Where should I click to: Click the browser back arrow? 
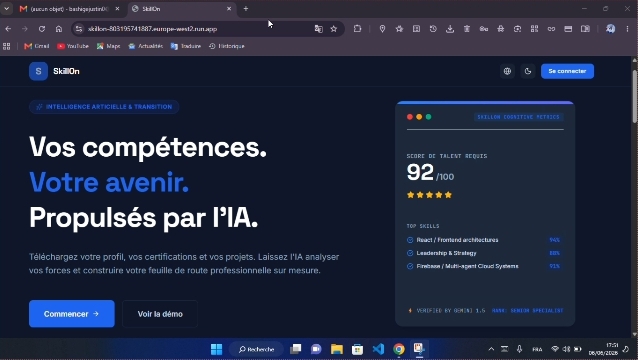pyautogui.click(x=8, y=29)
